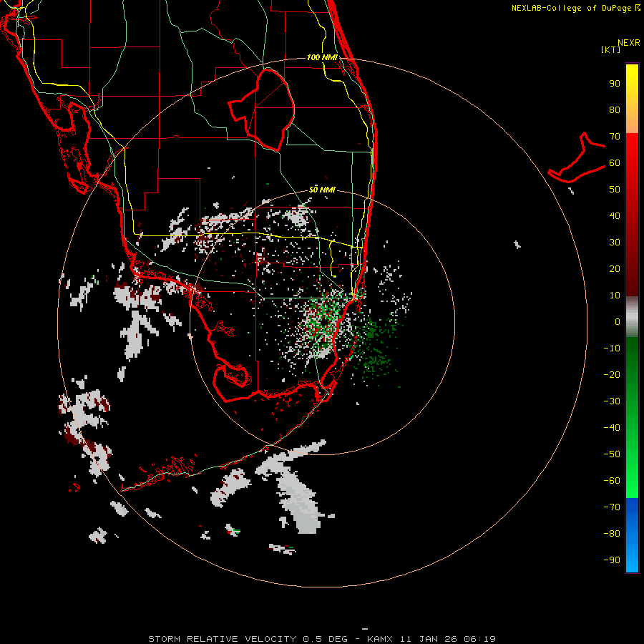Click the positive 80 scale value
Viewport: 644px width, 644px height.
coord(615,110)
